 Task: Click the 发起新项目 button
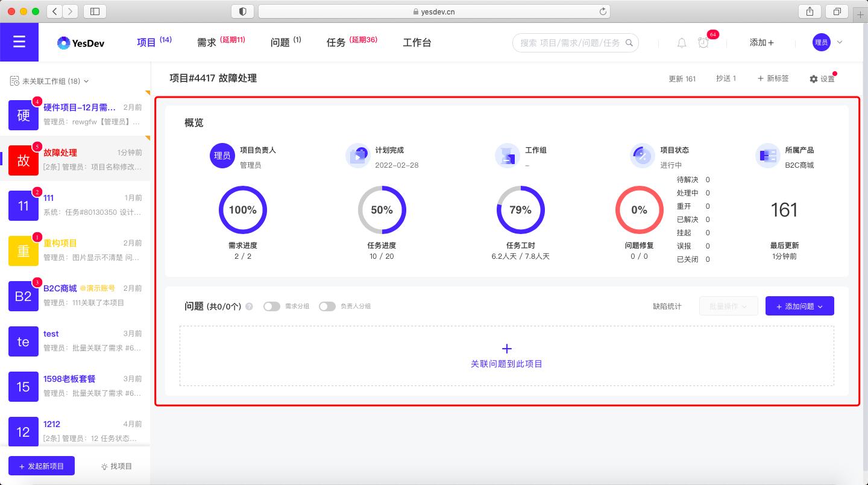42,466
